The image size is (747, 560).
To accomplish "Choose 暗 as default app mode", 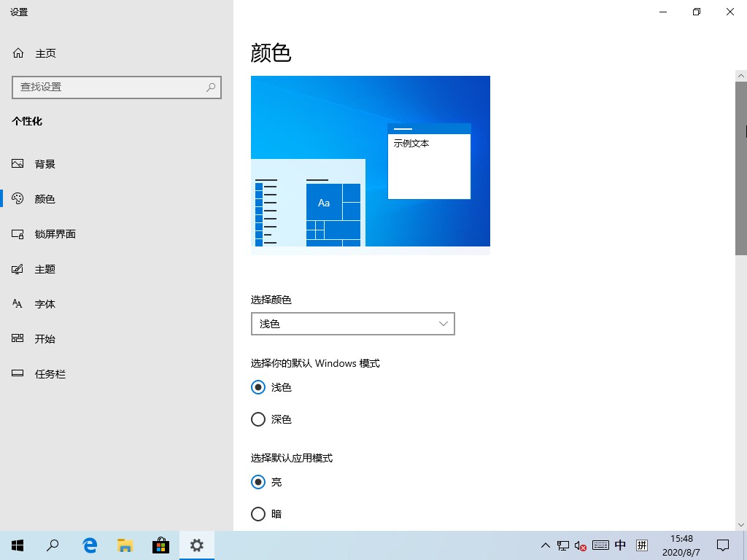I will click(258, 514).
